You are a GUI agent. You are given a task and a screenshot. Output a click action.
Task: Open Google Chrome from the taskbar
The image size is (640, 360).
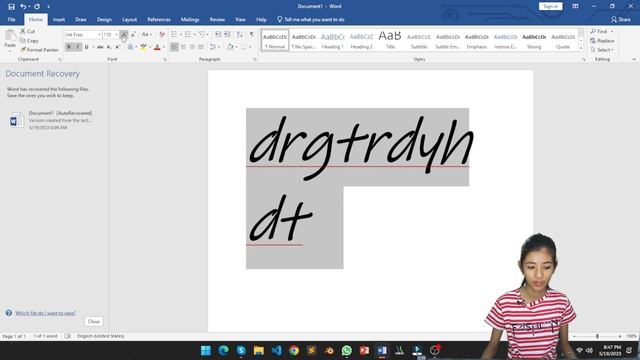[x=294, y=350]
